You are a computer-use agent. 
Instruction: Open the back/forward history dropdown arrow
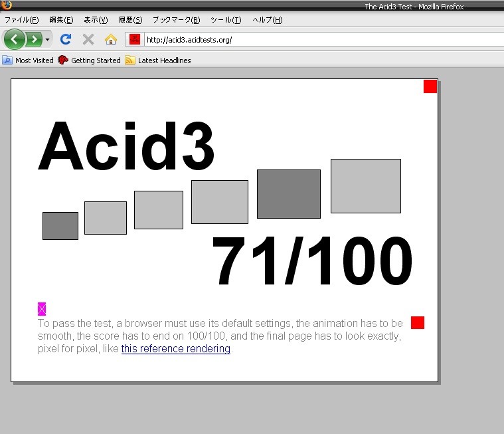tap(48, 40)
